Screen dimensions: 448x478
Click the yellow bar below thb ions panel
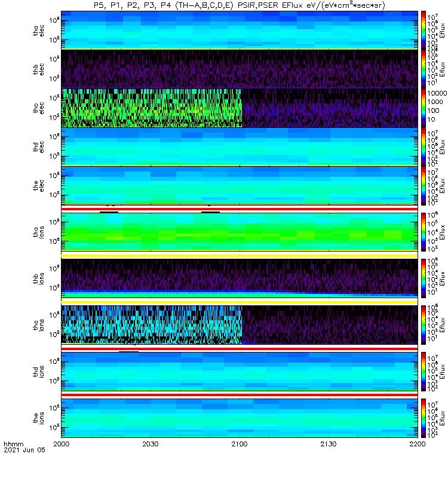[x=240, y=302]
